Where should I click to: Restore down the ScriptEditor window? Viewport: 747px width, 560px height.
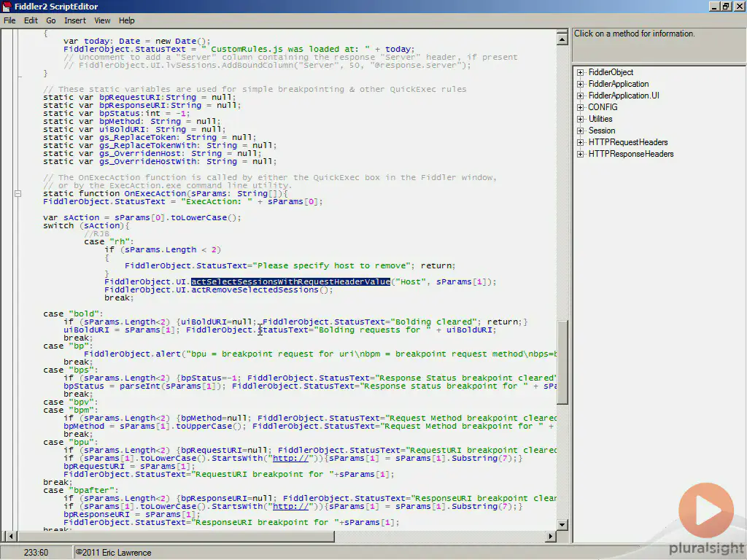pyautogui.click(x=726, y=6)
